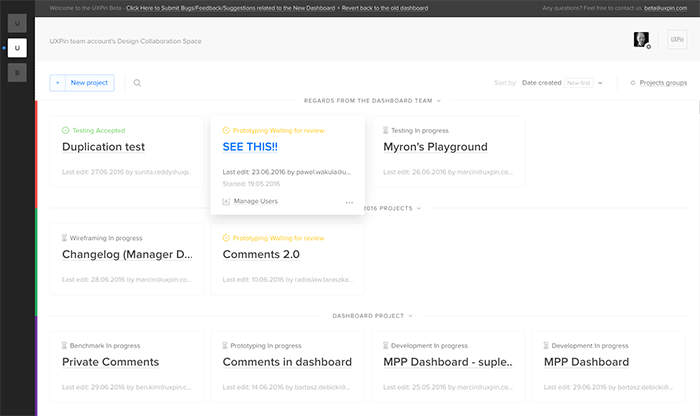Open the three-dots menu on SEE THIS!!
The height and width of the screenshot is (416, 700).
[x=349, y=203]
